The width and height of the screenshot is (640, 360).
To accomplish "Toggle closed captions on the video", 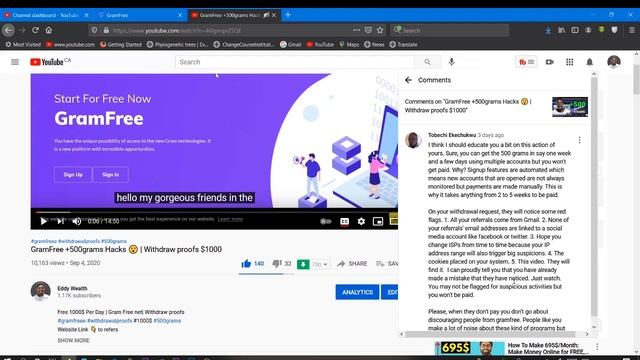I will pos(344,221).
